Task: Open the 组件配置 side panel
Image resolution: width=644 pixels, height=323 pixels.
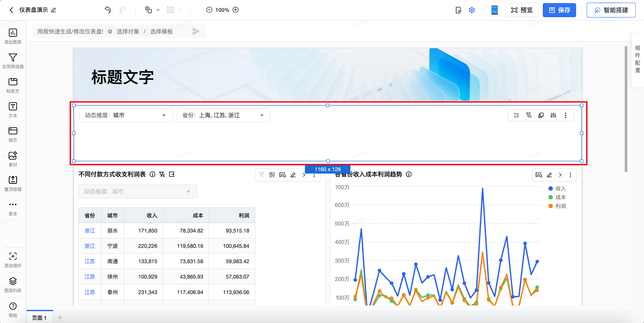Action: 637,59
